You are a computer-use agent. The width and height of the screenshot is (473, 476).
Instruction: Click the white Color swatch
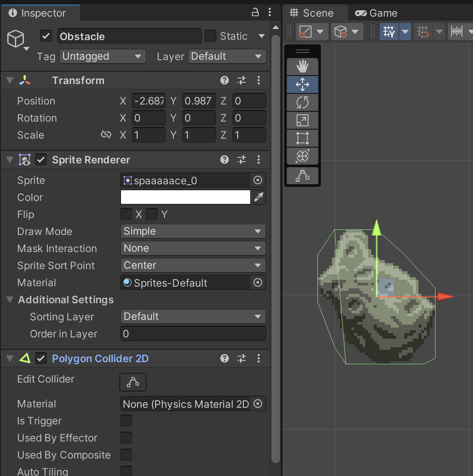tap(185, 197)
